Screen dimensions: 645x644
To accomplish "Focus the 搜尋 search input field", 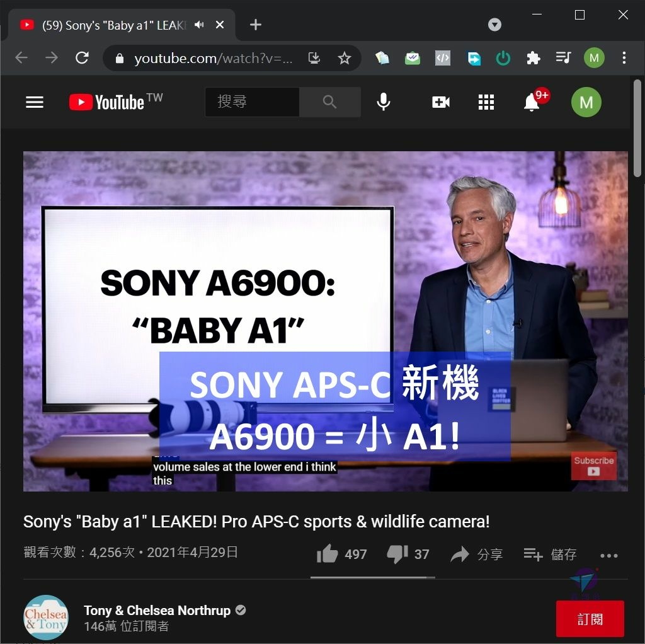I will pyautogui.click(x=252, y=101).
